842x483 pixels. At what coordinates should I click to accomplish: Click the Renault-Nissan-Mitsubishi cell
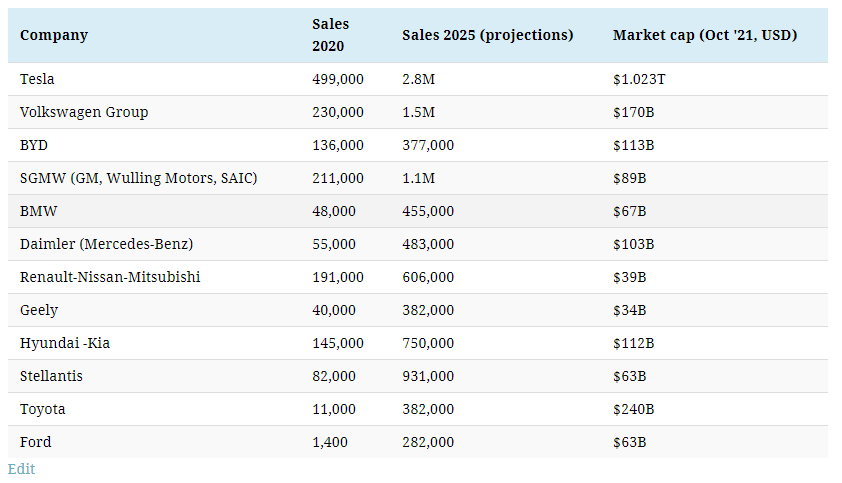coord(110,277)
